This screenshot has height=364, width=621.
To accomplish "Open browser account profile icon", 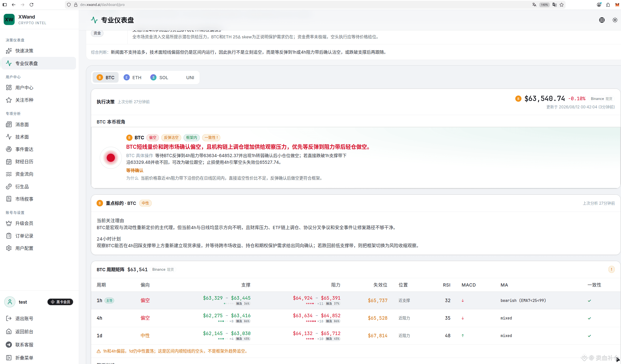I will 599,5.
